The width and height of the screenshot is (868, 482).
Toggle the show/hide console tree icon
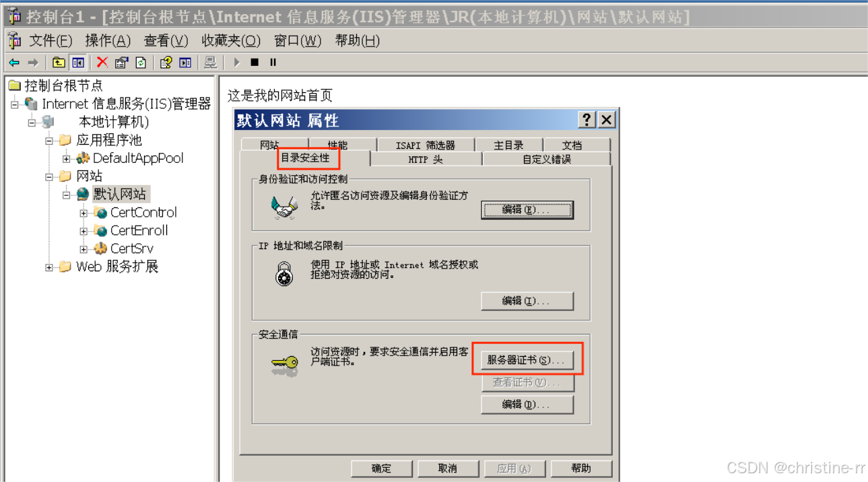click(x=78, y=63)
